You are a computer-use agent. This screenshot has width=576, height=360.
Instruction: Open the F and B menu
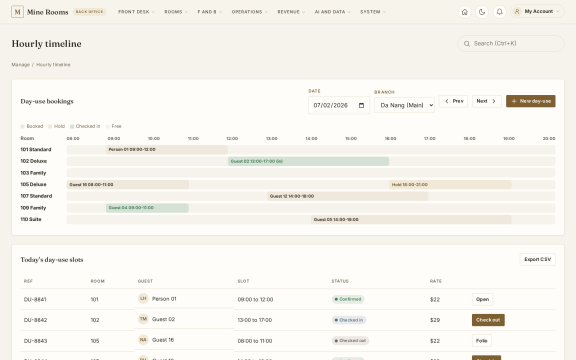click(209, 12)
